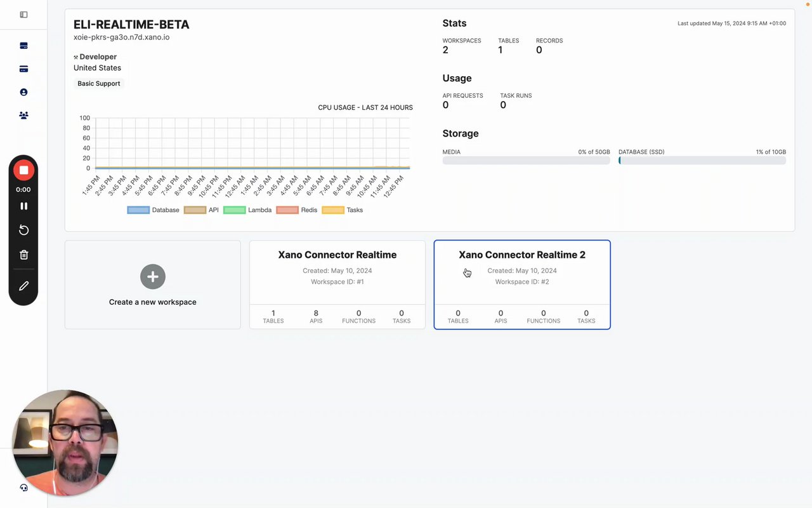Open the team members icon
812x508 pixels.
tap(23, 116)
